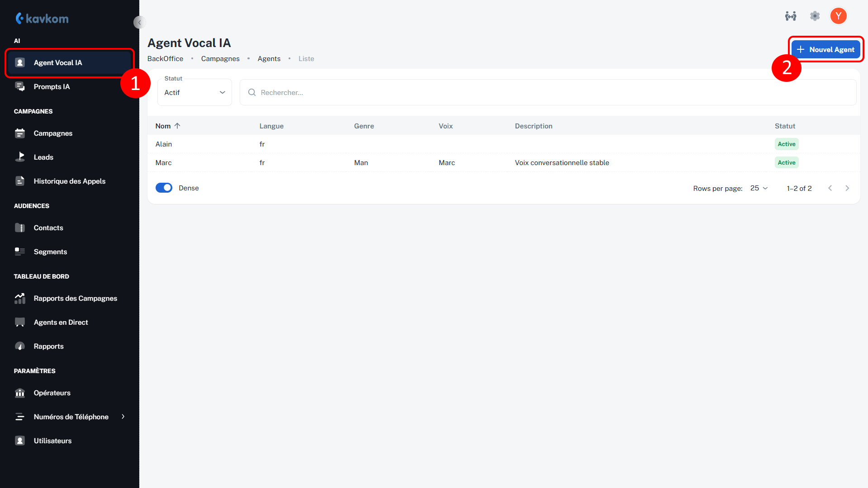Go to Campagnes in the sidebar

53,133
